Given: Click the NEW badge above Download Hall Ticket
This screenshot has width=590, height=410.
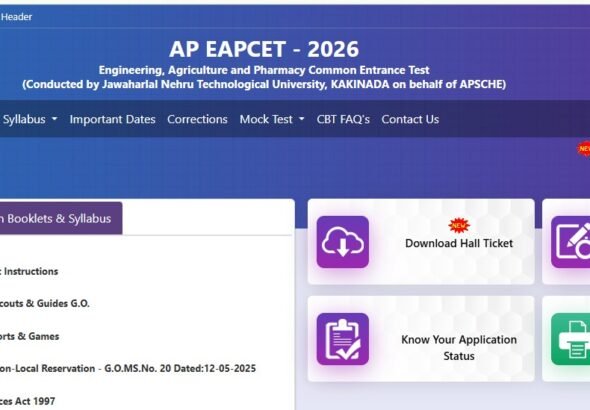Looking at the screenshot, I should (459, 225).
